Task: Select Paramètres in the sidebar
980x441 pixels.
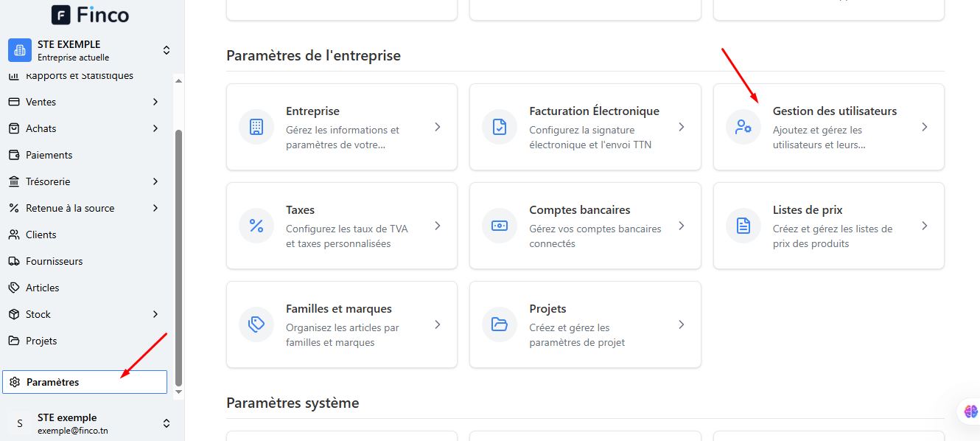Action: coord(85,382)
